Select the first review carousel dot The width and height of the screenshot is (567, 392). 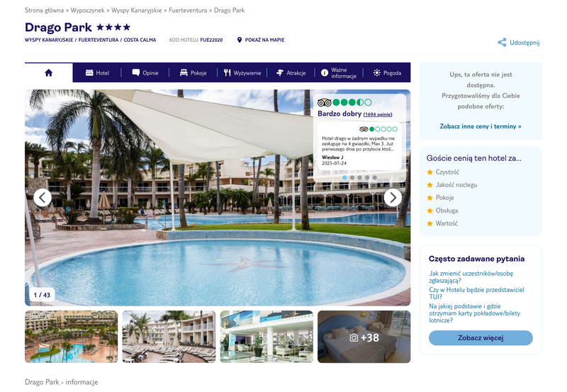point(344,177)
